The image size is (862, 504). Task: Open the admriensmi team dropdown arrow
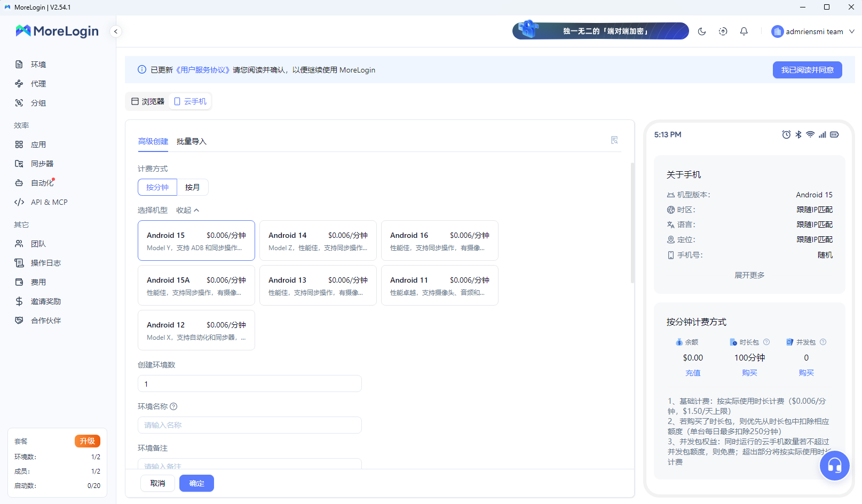tap(852, 31)
